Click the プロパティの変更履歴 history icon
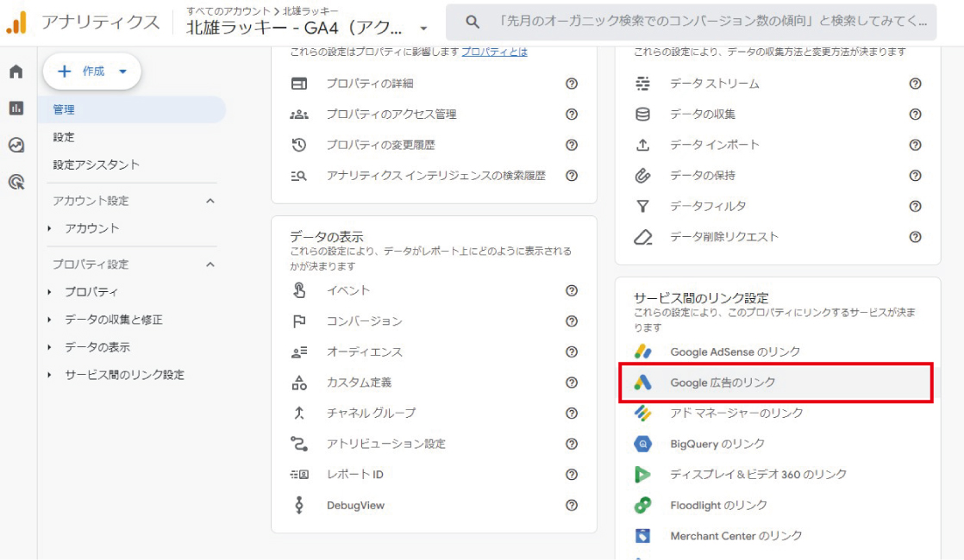Image resolution: width=964 pixels, height=560 pixels. click(x=299, y=145)
